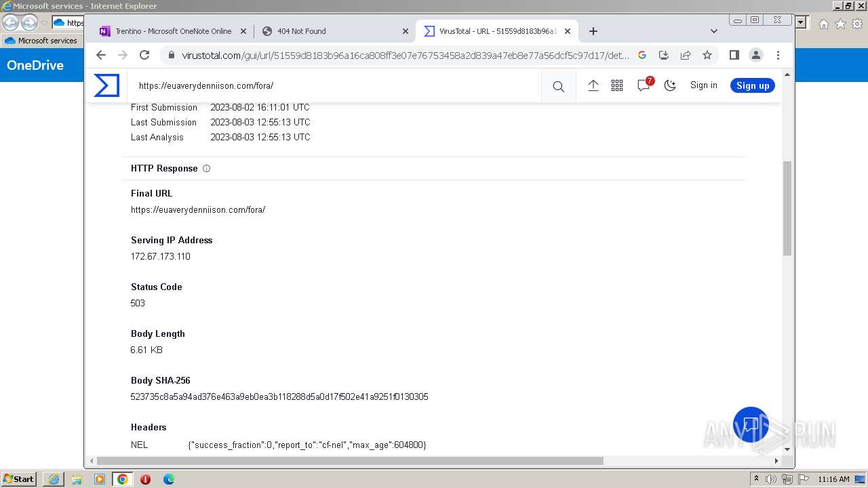This screenshot has height=488, width=868.
Task: Click the Sign in link
Action: pos(703,85)
